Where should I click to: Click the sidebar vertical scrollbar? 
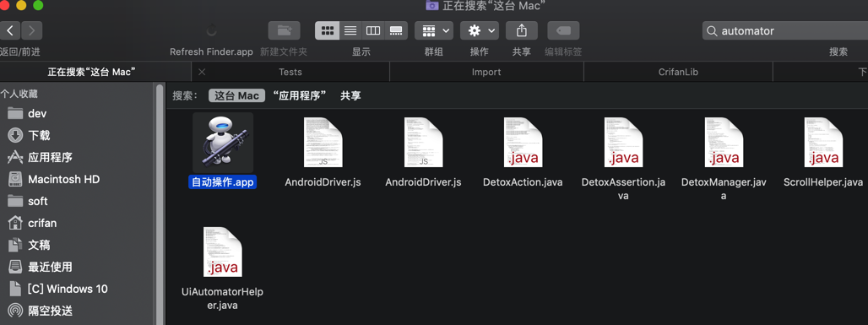[x=160, y=204]
